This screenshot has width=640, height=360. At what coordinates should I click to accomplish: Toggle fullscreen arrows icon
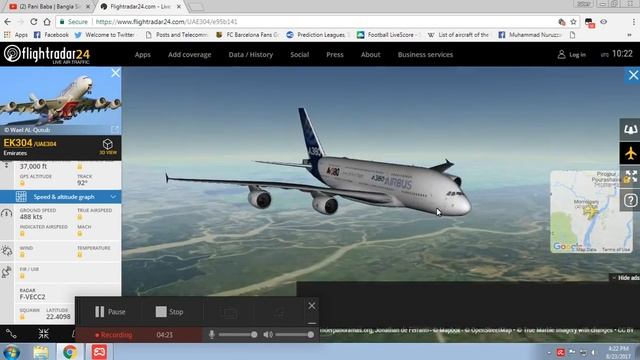pos(630,177)
